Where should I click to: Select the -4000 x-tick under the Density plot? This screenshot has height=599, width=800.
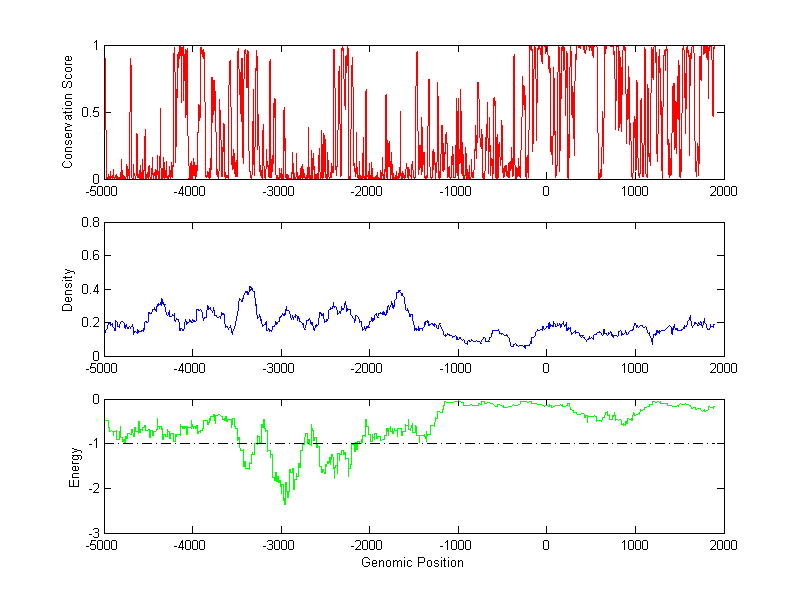click(x=190, y=369)
